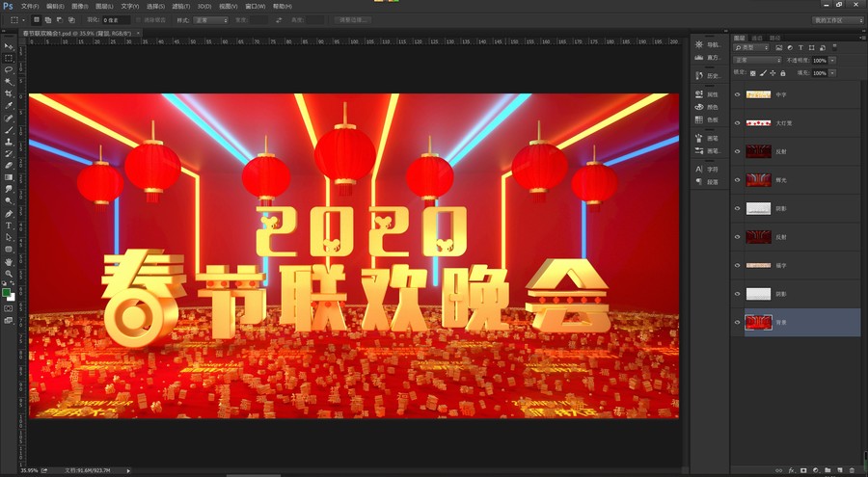Close the 春节联欢晚会1.psd document tab
868x477 pixels.
138,33
